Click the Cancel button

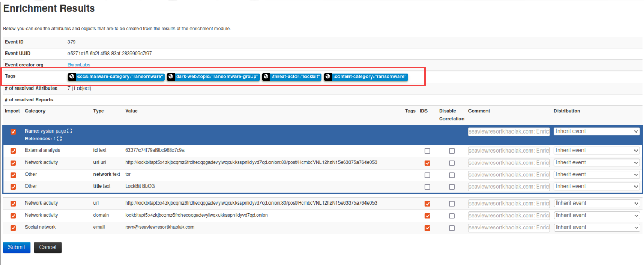tap(48, 248)
